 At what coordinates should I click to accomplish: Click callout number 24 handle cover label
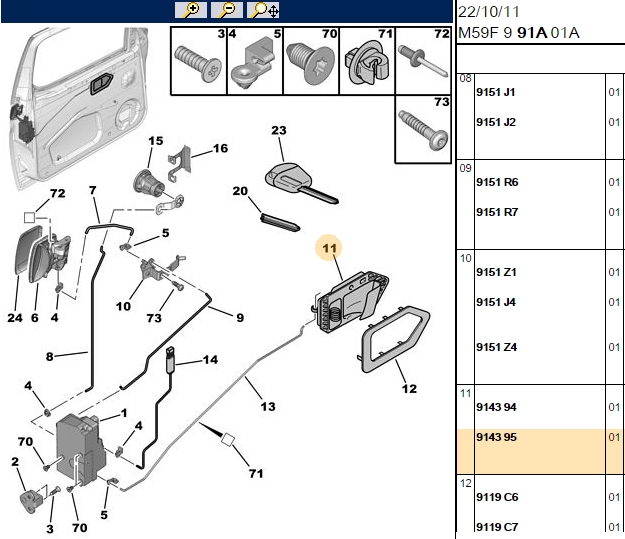(x=15, y=318)
